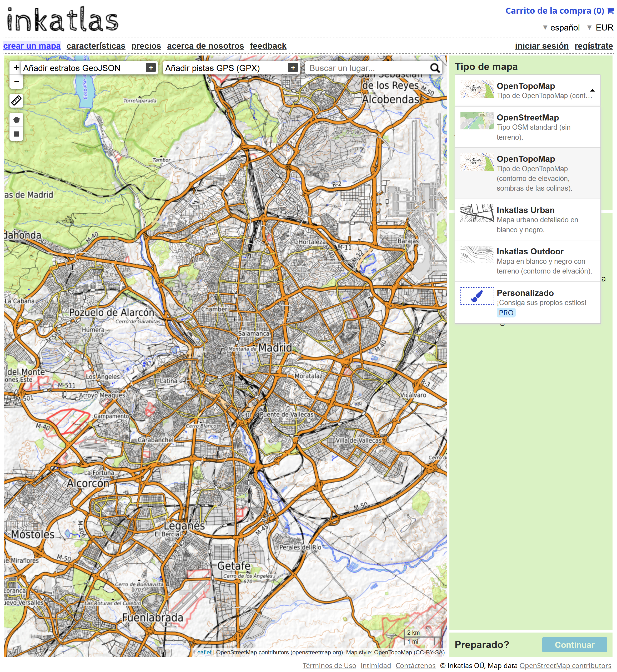The image size is (617, 672).
Task: Activate the square selection tool
Action: point(16,134)
